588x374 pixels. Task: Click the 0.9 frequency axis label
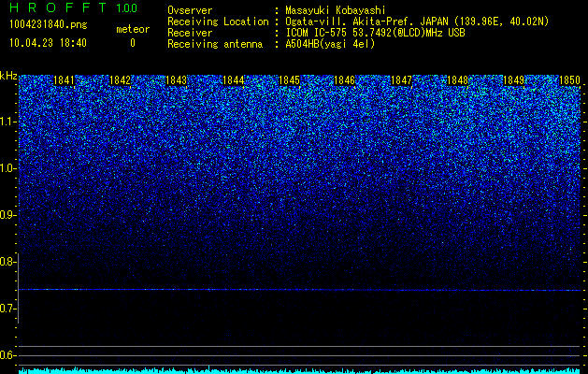[8, 215]
